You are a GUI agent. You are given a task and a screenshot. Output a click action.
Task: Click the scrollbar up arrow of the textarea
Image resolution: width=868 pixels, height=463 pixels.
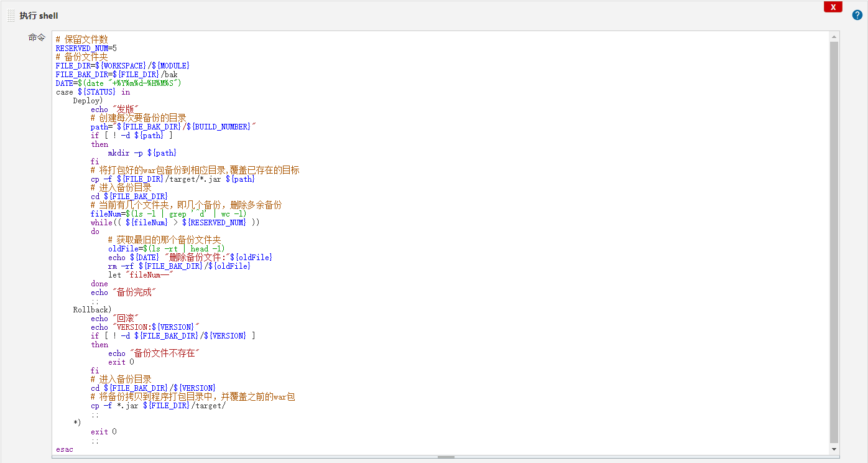pos(834,37)
